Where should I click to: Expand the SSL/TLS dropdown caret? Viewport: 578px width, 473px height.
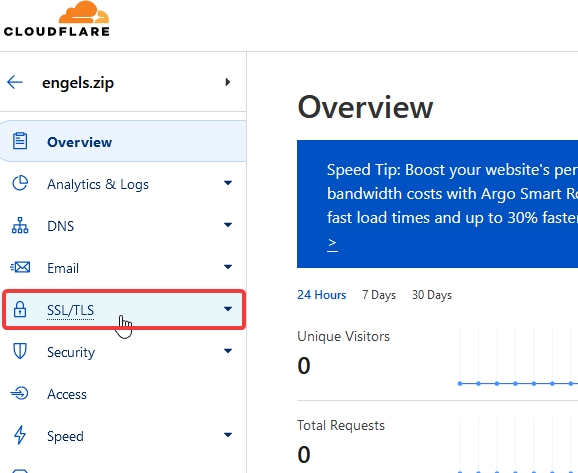(x=228, y=309)
